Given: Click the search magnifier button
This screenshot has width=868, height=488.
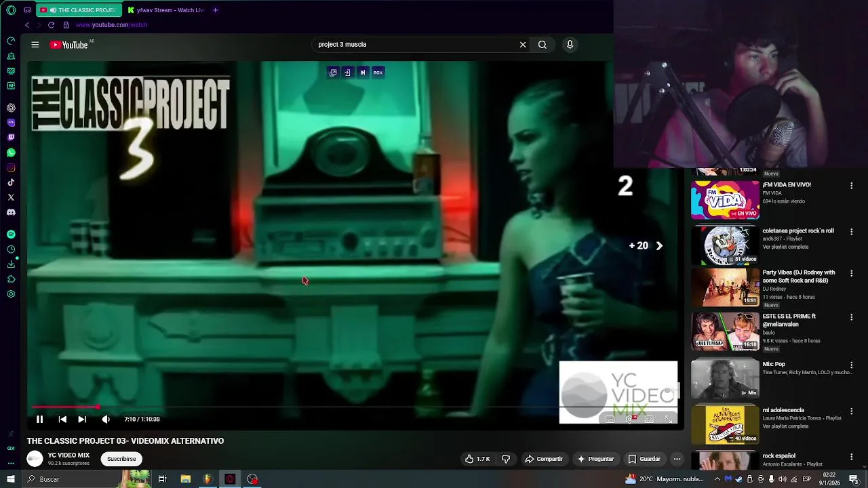Looking at the screenshot, I should 542,45.
